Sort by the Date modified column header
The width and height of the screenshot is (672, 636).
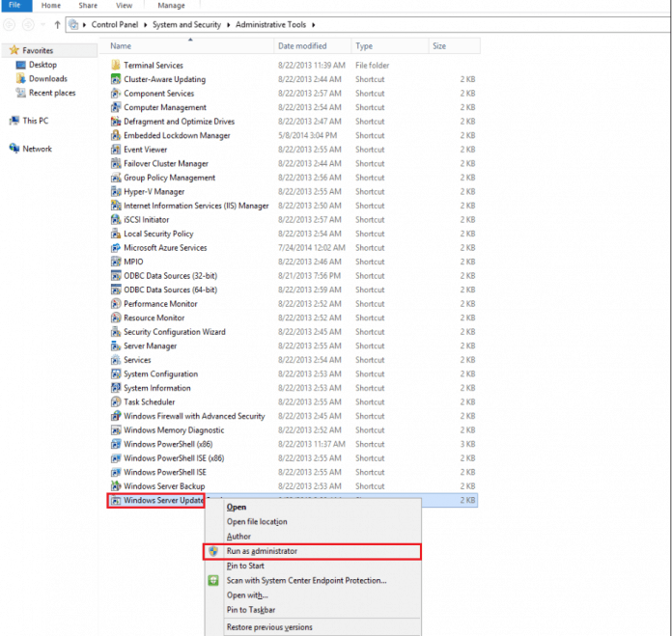(302, 46)
